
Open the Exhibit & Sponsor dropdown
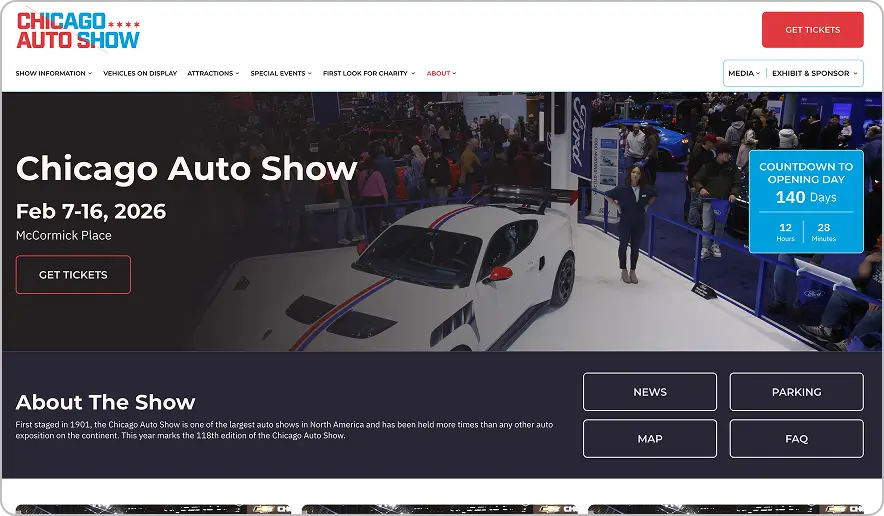(814, 73)
